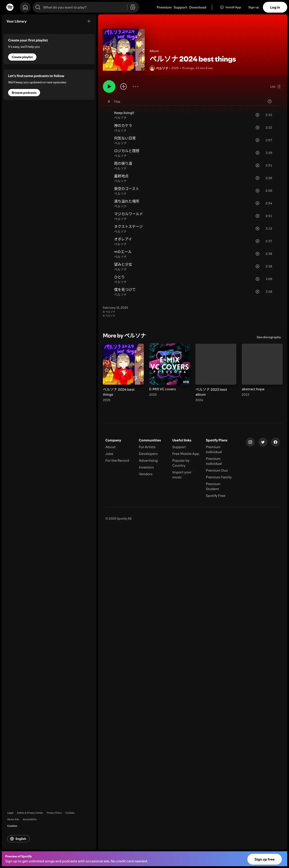Open the Vendors footer link

146,474
